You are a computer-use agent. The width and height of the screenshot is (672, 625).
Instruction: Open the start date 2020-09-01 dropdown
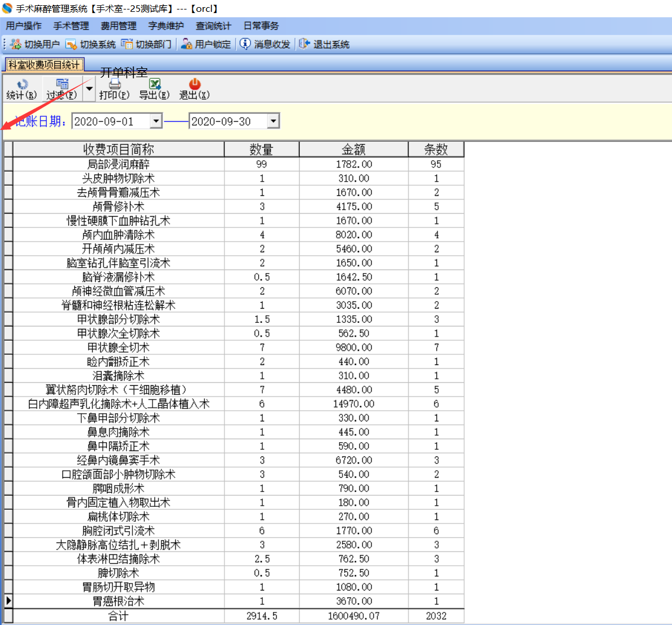point(156,121)
